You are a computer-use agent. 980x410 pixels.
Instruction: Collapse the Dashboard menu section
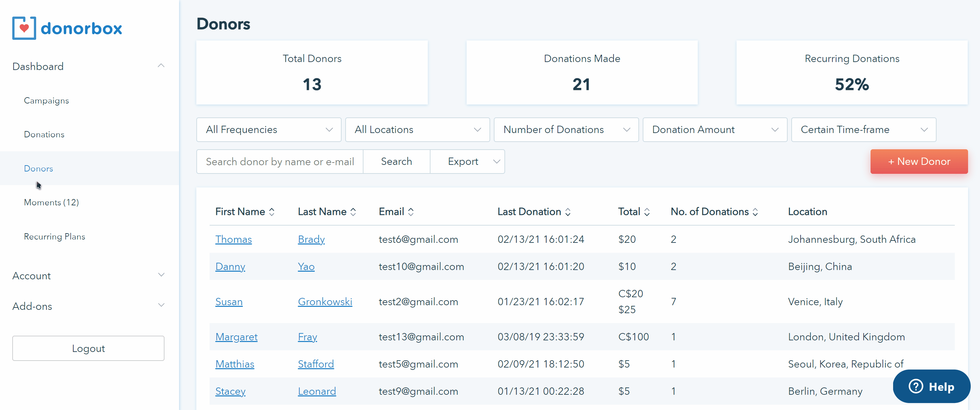[x=161, y=66]
